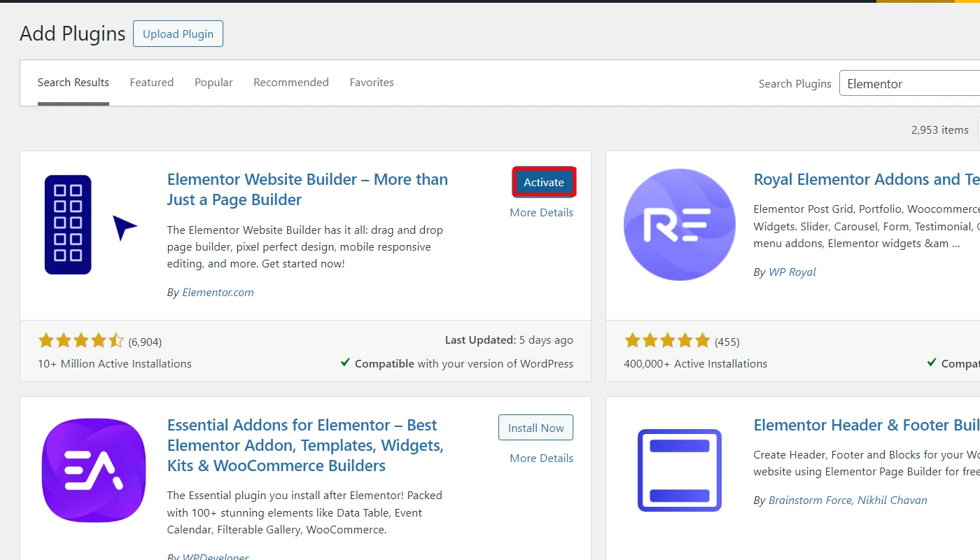Click the Royal Elementor Addons logo

(x=679, y=225)
